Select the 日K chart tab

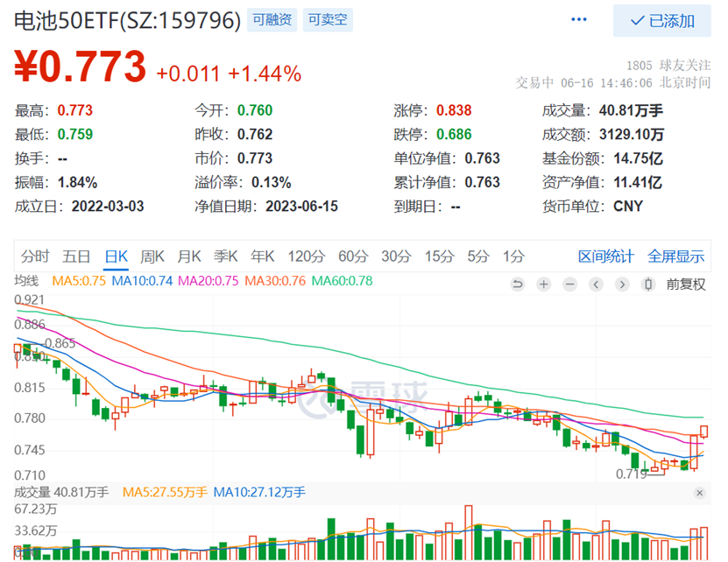[116, 256]
